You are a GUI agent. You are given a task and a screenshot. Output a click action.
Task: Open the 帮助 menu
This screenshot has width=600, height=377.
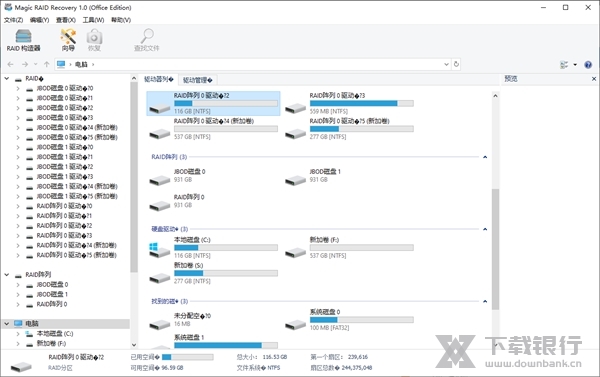[121, 20]
